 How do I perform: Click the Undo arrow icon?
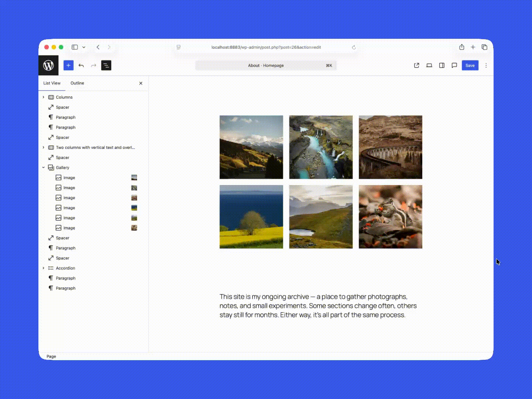coord(81,65)
